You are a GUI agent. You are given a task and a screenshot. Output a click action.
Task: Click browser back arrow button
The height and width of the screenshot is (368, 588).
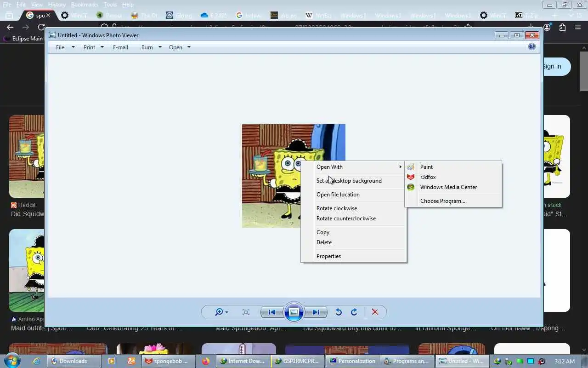pos(10,27)
